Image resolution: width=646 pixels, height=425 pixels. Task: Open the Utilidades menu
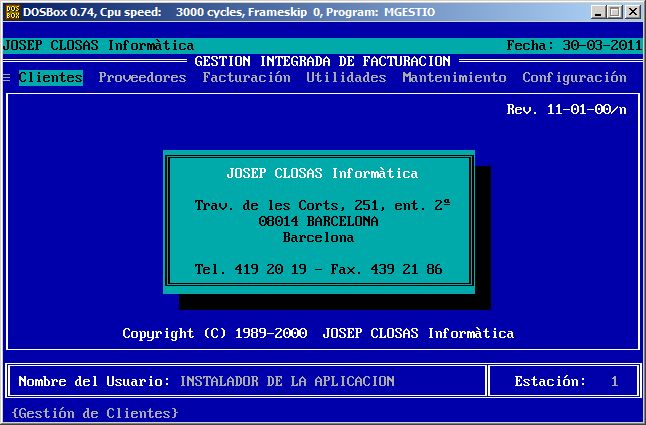coord(346,78)
